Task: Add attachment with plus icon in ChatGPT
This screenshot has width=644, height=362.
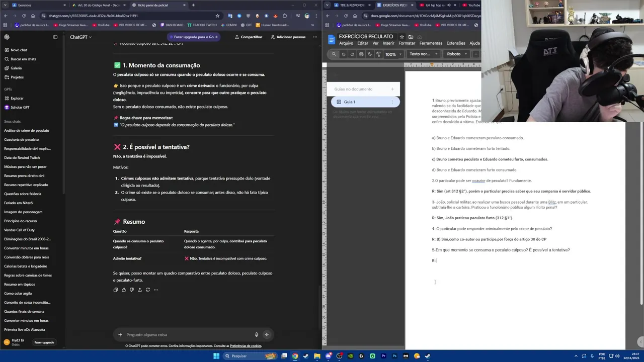Action: click(120, 335)
